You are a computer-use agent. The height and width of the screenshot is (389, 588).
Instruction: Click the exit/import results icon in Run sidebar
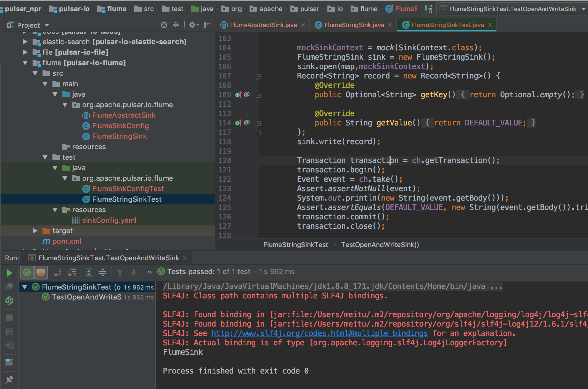(x=9, y=345)
